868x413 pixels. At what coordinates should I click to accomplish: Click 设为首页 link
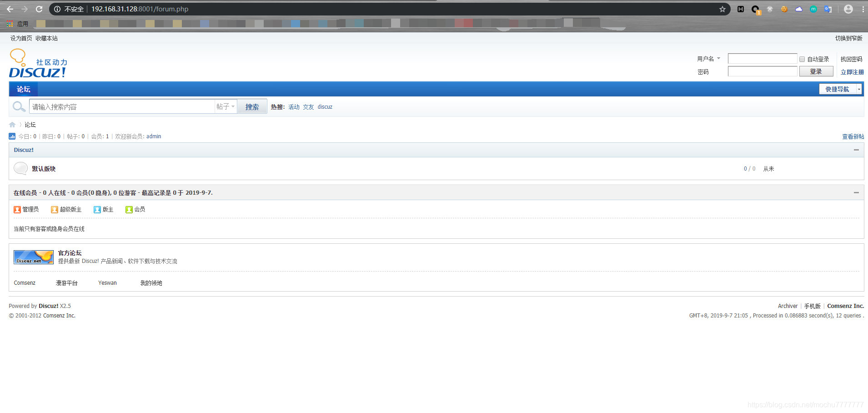pyautogui.click(x=21, y=38)
